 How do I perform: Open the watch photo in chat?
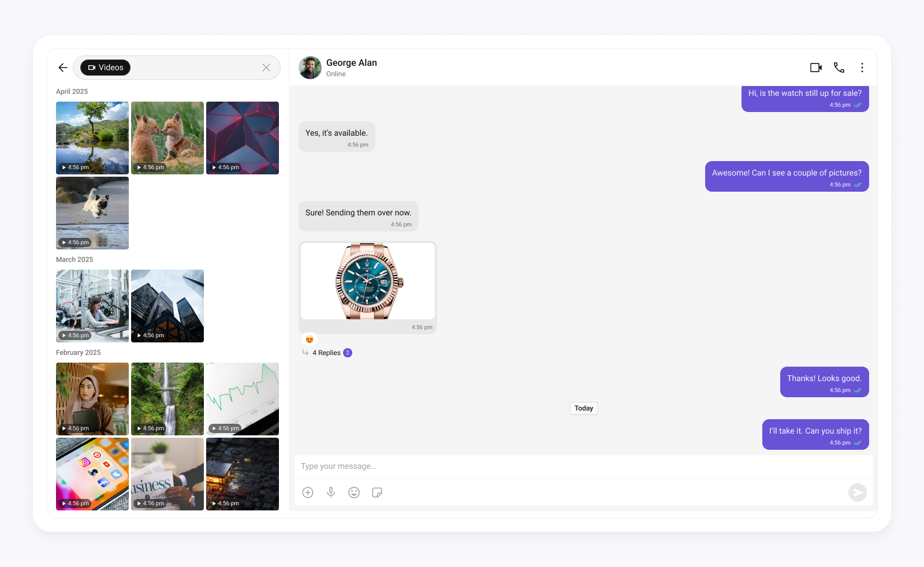pyautogui.click(x=368, y=281)
